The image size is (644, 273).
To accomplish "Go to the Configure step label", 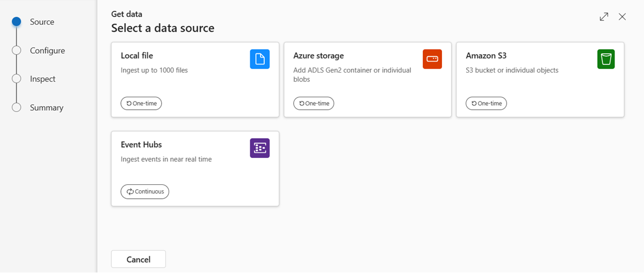I will pos(47,51).
